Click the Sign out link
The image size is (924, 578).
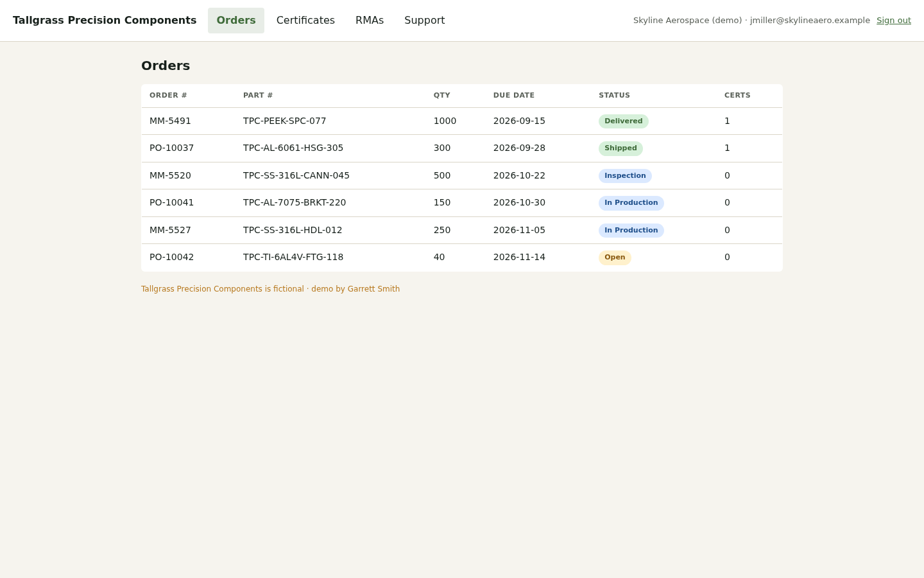(x=894, y=21)
